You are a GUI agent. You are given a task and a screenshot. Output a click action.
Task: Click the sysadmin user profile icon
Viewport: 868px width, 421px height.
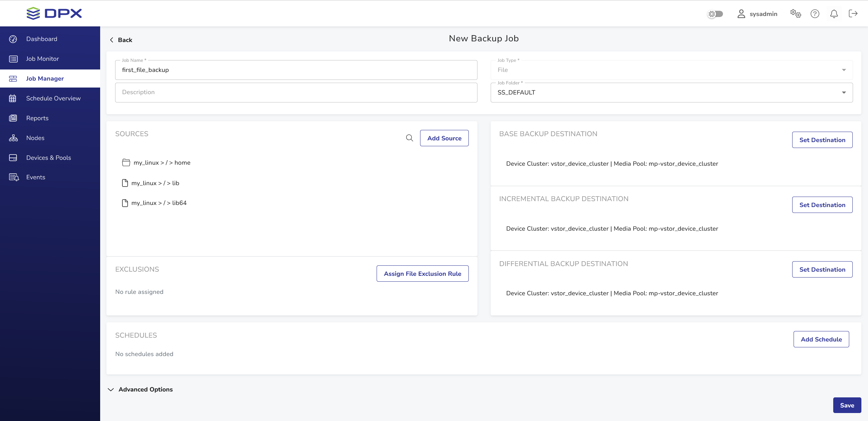[x=741, y=14]
